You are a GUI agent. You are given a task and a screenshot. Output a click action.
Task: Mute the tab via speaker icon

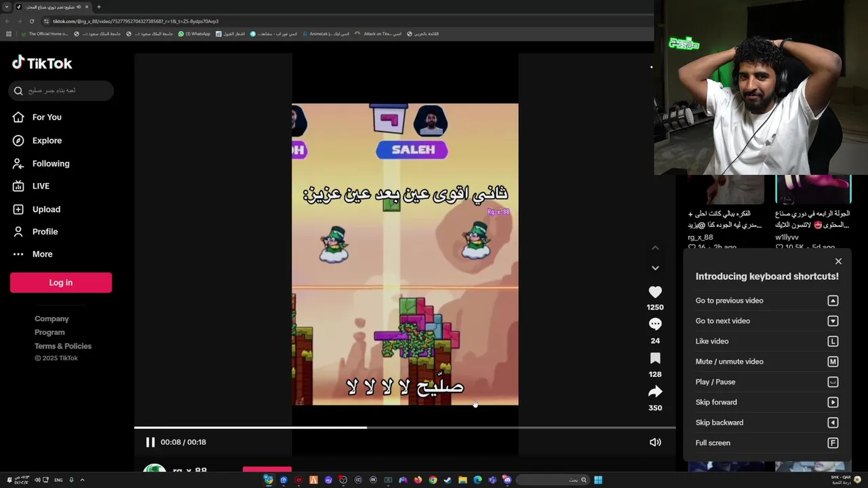pos(79,7)
